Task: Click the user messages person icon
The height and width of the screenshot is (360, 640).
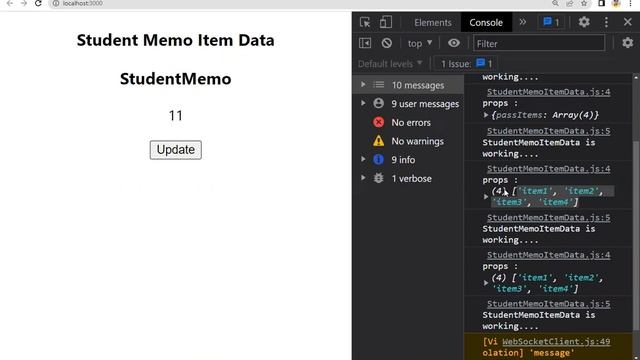Action: coord(378,103)
